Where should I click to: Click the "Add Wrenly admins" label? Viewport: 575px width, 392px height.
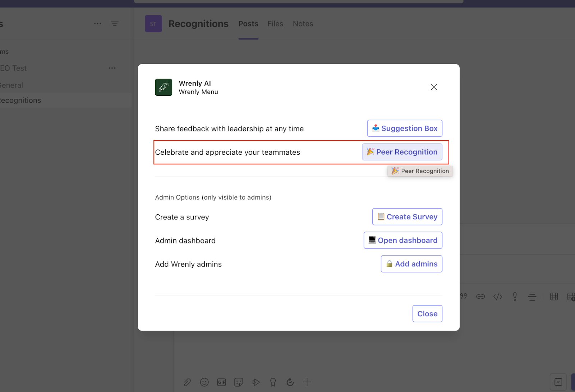pyautogui.click(x=188, y=264)
